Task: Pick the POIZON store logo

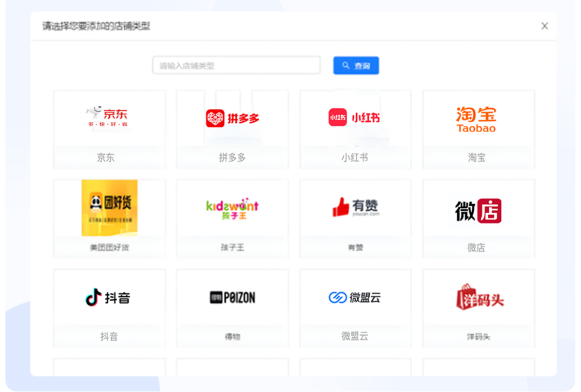Action: coord(232,298)
